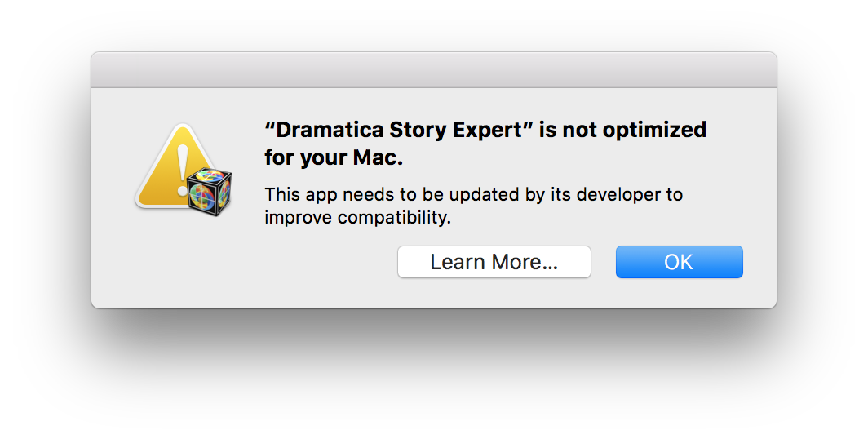The width and height of the screenshot is (868, 439).
Task: Select the Dramatica Story Expert cube icon
Action: 210,192
